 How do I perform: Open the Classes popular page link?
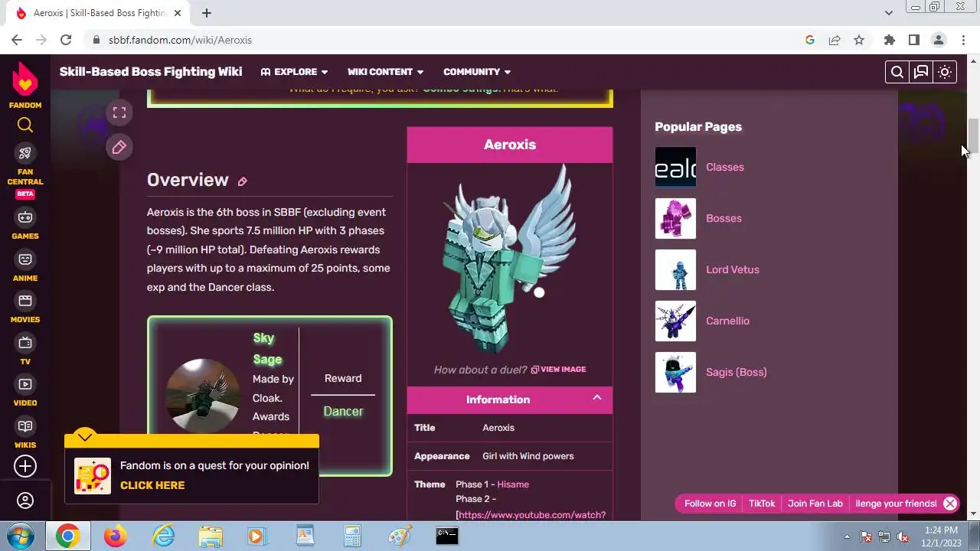724,167
